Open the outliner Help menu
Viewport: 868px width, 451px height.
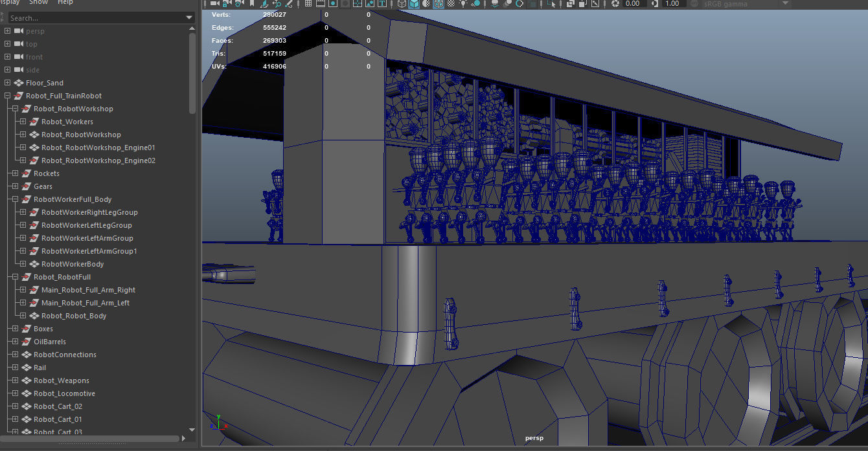(x=65, y=3)
